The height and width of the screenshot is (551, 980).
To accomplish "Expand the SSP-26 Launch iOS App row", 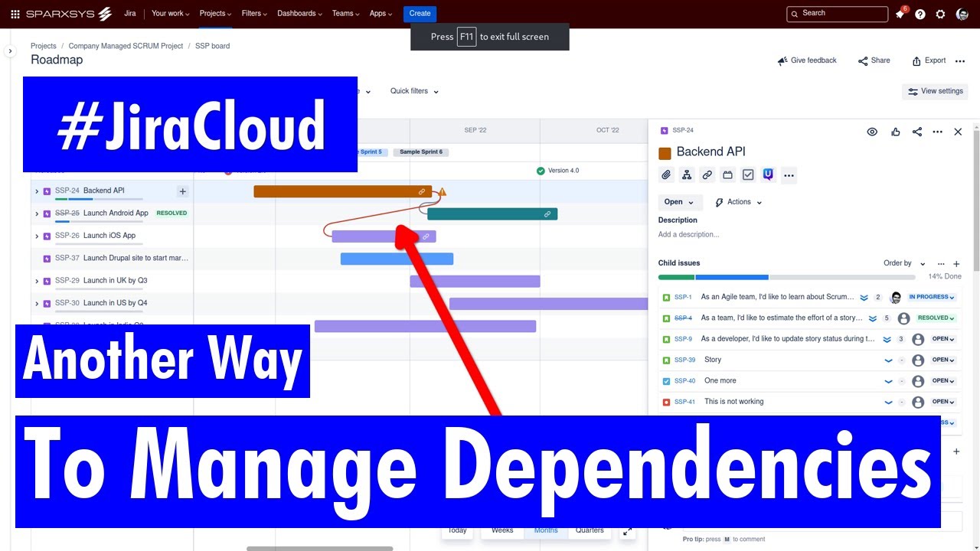I will point(37,236).
